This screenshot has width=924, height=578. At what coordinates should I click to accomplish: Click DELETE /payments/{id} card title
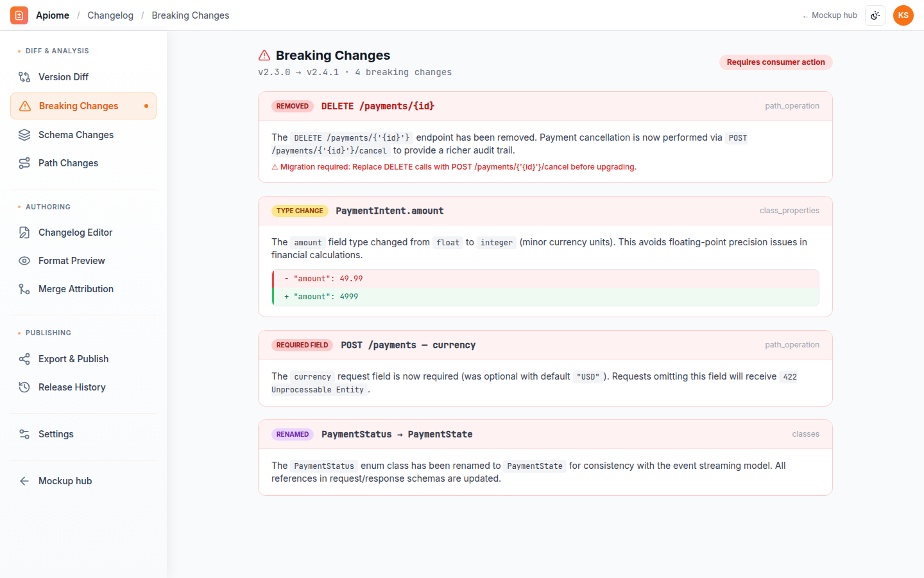(378, 106)
